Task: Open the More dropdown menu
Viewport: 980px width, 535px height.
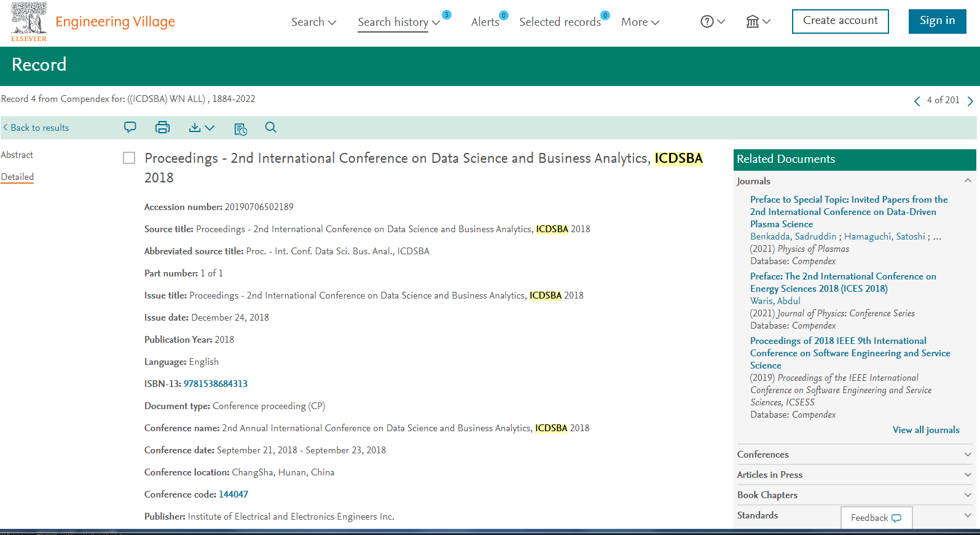Action: pos(640,22)
